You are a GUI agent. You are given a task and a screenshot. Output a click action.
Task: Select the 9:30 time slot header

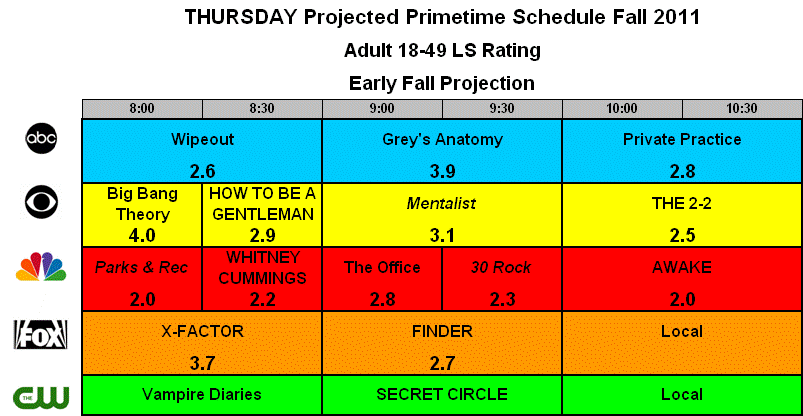(502, 109)
